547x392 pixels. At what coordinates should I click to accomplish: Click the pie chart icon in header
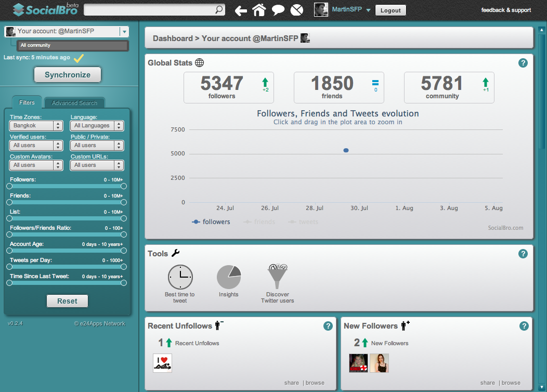click(x=297, y=10)
